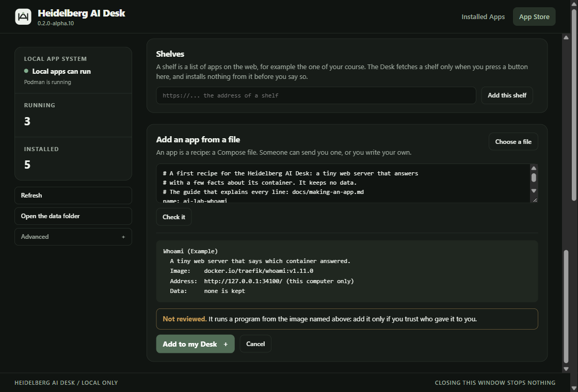Click the 'Shelves' heading

(170, 54)
